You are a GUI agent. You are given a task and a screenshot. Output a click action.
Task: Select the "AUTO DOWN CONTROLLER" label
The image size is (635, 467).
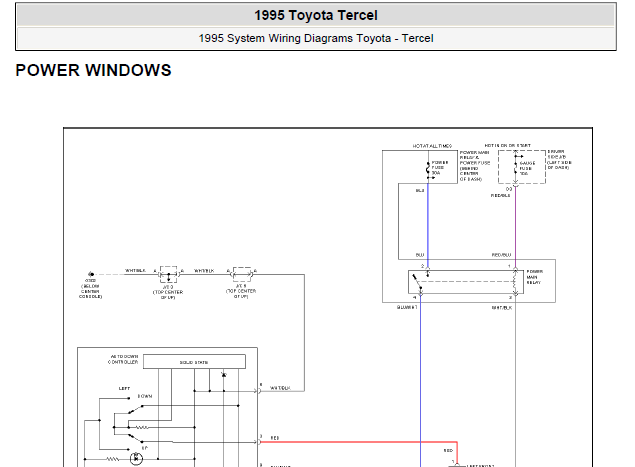click(124, 359)
